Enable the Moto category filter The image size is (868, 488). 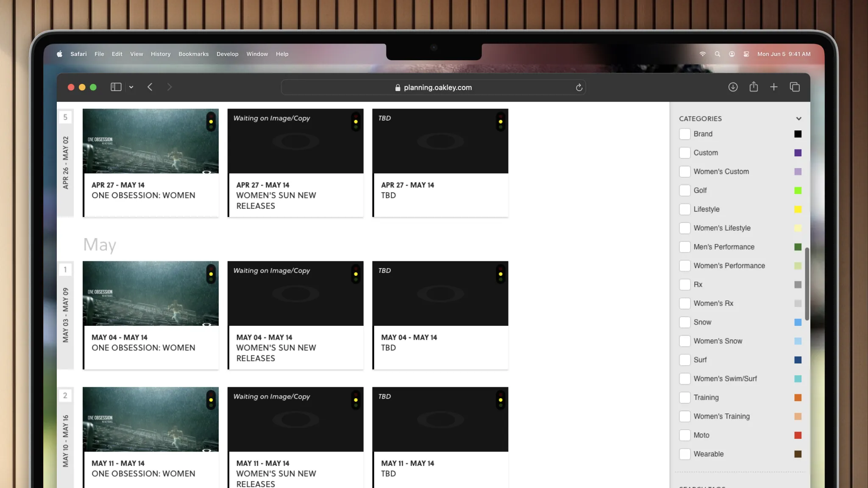pos(684,435)
